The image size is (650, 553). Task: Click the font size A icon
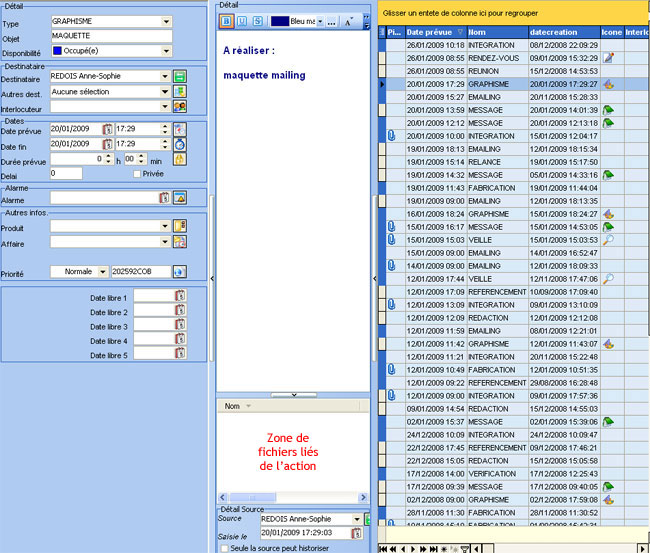(348, 22)
